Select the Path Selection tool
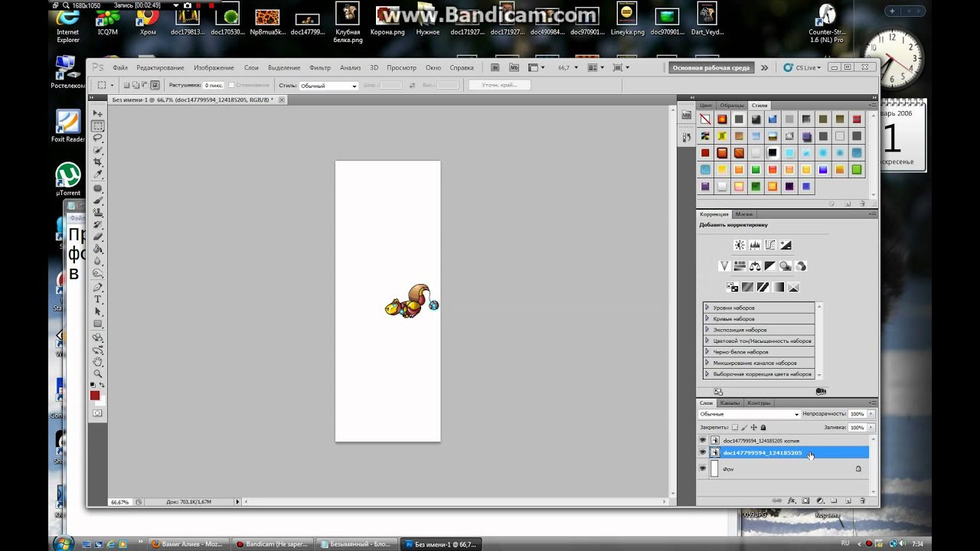Image resolution: width=980 pixels, height=551 pixels. coord(98,311)
